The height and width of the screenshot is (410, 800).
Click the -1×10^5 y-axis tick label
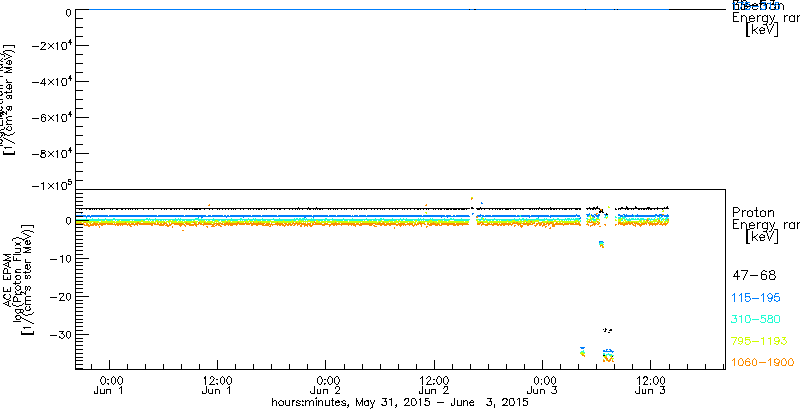point(52,185)
